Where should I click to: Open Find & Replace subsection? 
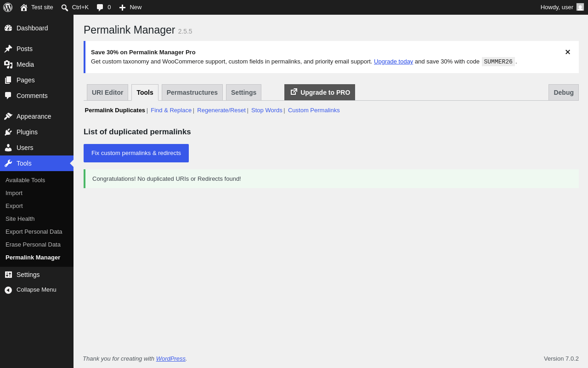[x=171, y=110]
